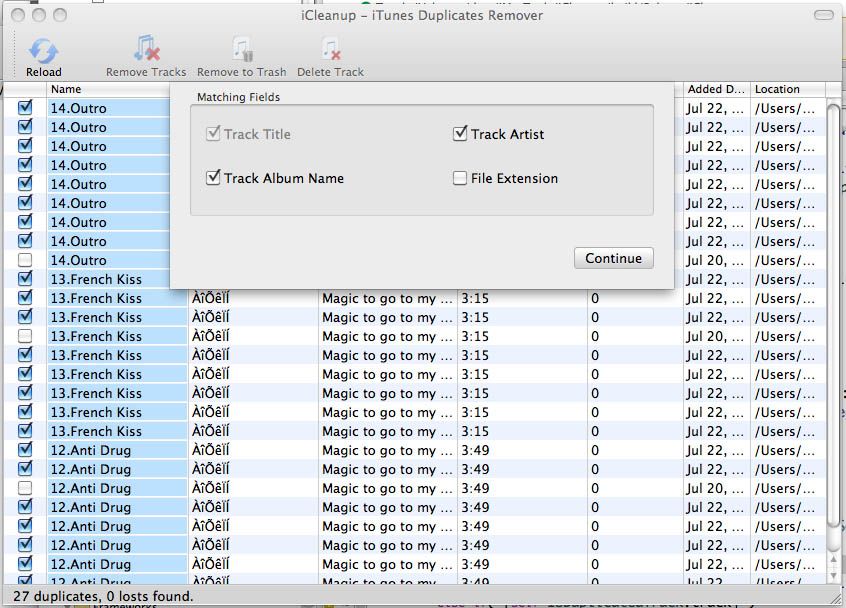Click '27 duplicates, 0 losts found.' status text
The width and height of the screenshot is (846, 608).
103,596
